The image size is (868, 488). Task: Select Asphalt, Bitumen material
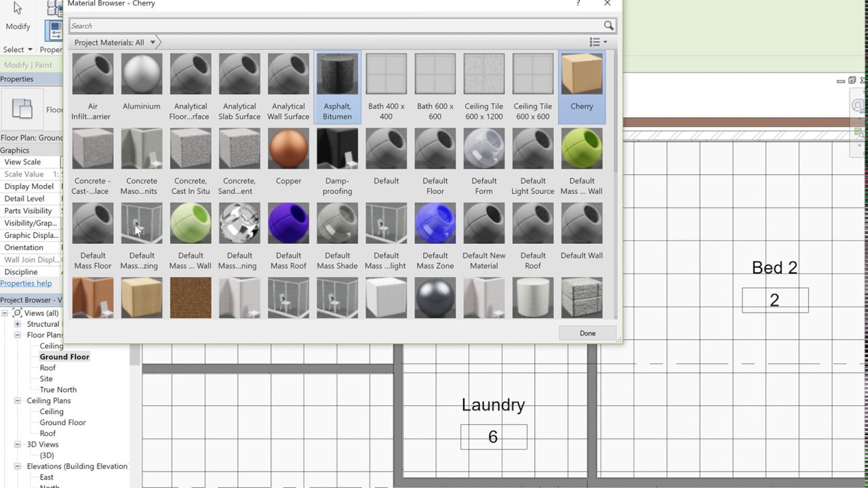[337, 87]
